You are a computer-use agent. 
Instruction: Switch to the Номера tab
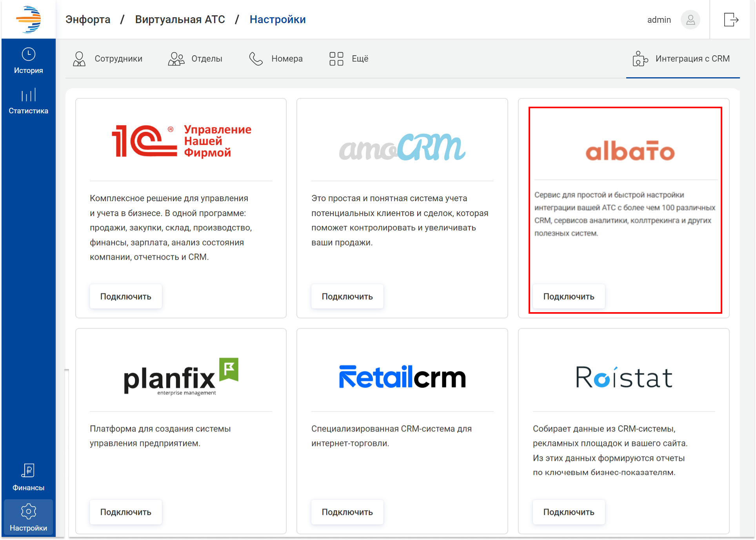click(x=276, y=59)
